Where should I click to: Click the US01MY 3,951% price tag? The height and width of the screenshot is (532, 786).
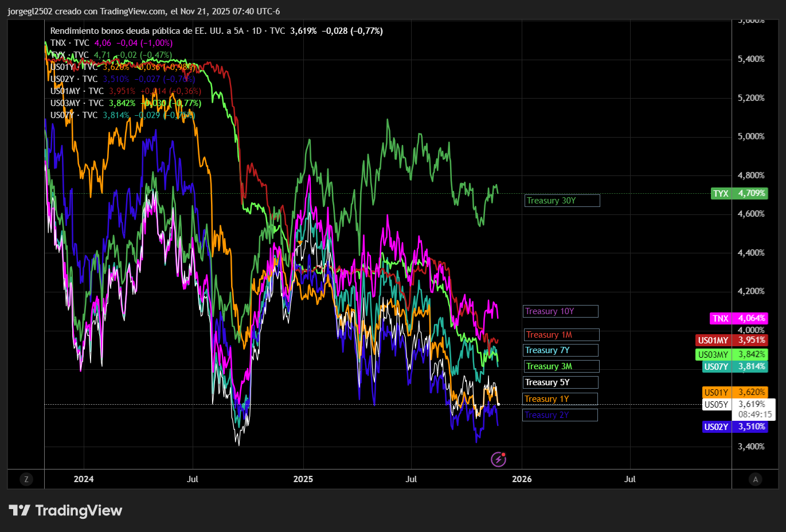pyautogui.click(x=732, y=340)
